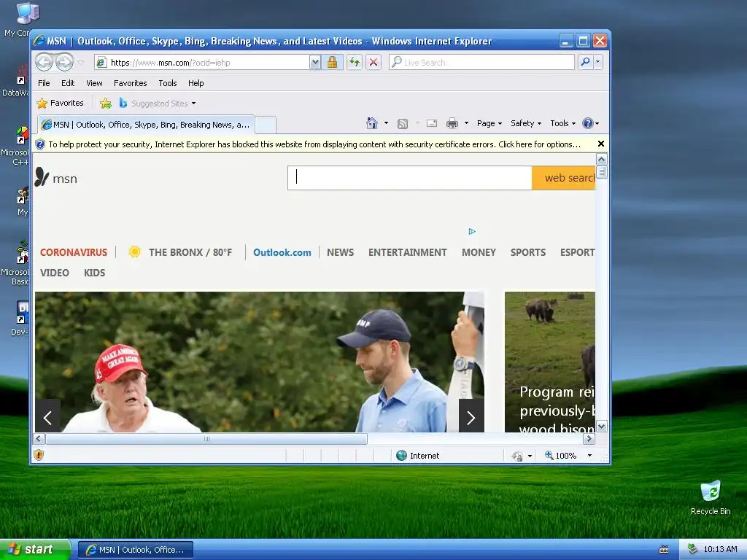Add page to Favorites bar icon
747x560 pixels.
[x=106, y=104]
